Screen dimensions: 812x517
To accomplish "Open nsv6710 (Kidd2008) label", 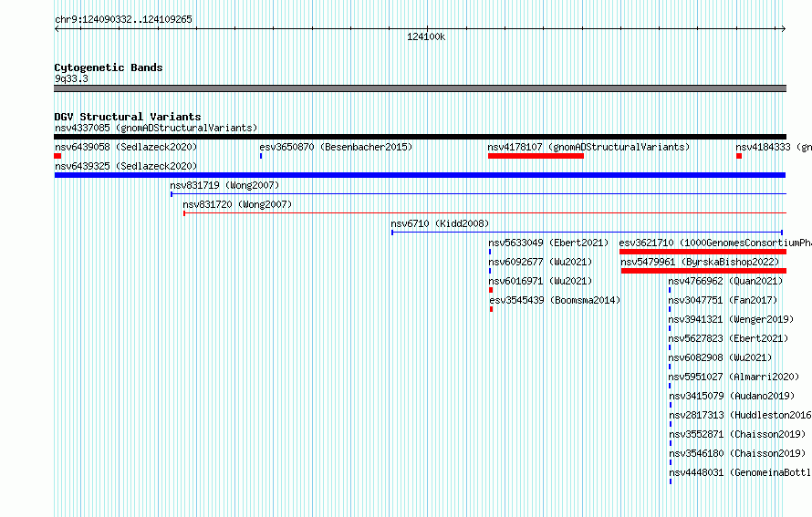I will tap(440, 223).
